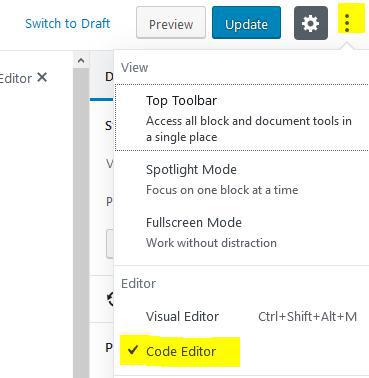The image size is (369, 378).
Task: Click the Switch to Draft link
Action: pyautogui.click(x=68, y=24)
